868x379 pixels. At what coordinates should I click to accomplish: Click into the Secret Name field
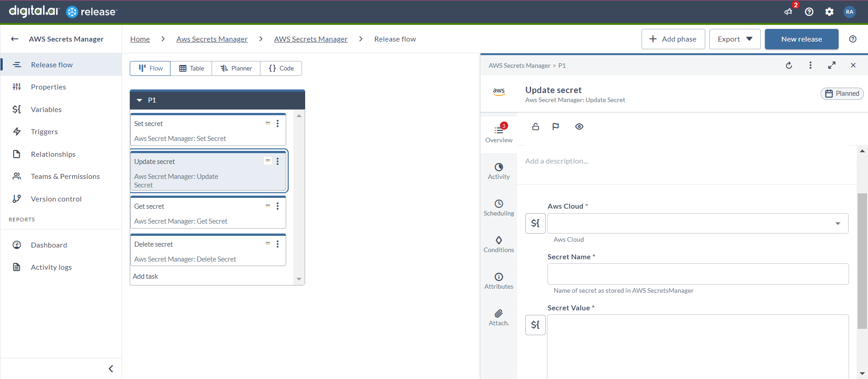point(698,274)
